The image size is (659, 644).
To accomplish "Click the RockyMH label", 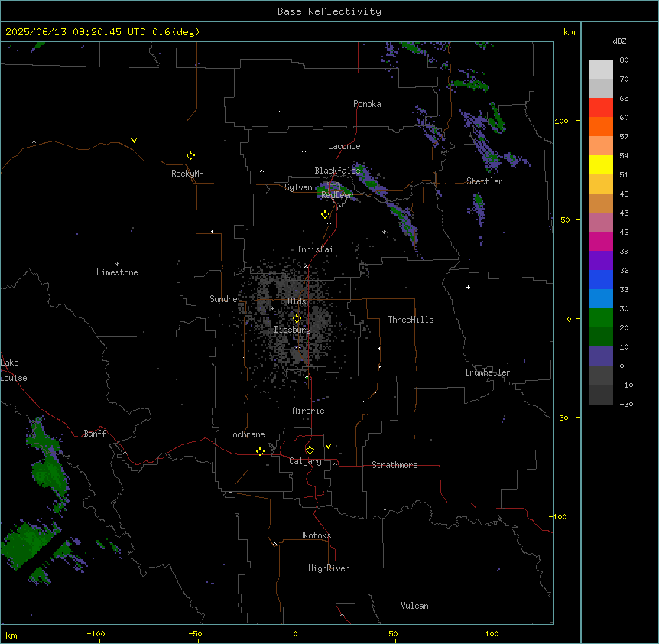I will coord(187,174).
